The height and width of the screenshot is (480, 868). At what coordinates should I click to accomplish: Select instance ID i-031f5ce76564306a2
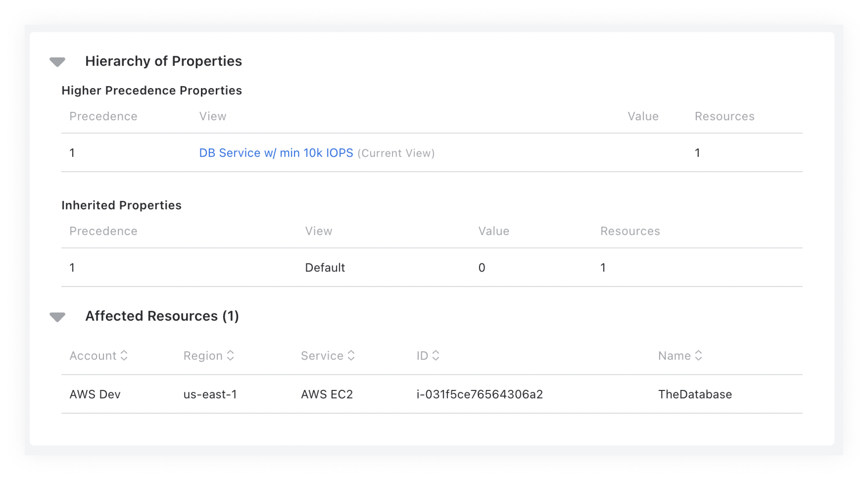tap(479, 394)
